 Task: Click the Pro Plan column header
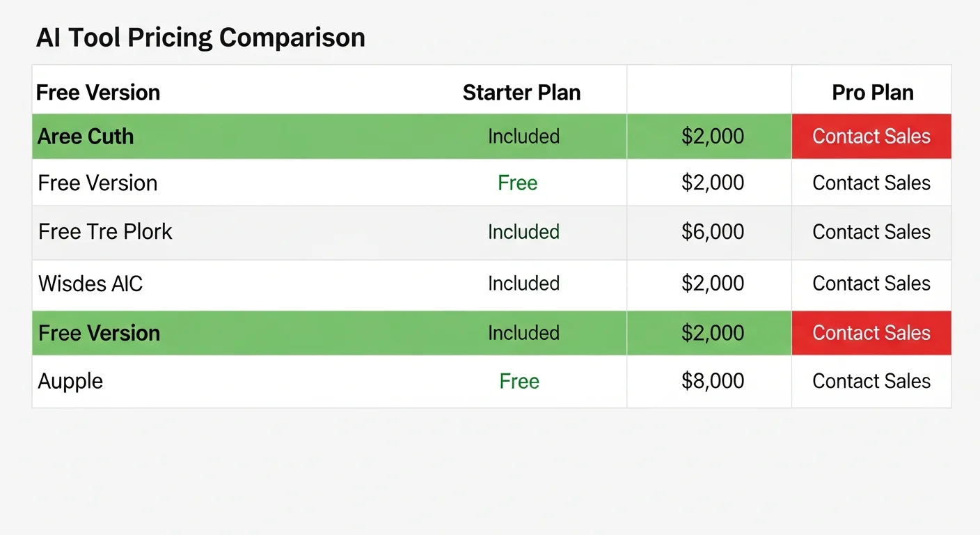873,93
